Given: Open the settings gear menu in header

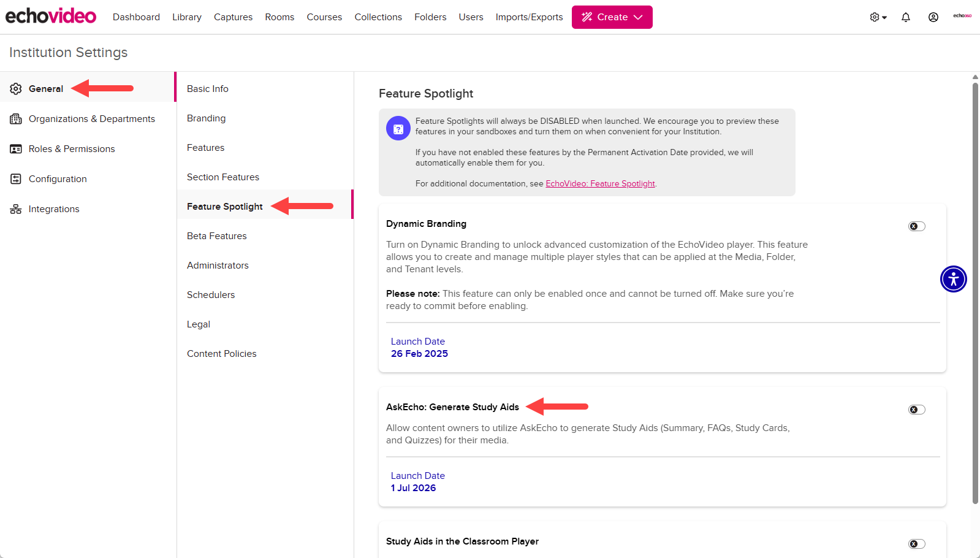Looking at the screenshot, I should point(878,17).
